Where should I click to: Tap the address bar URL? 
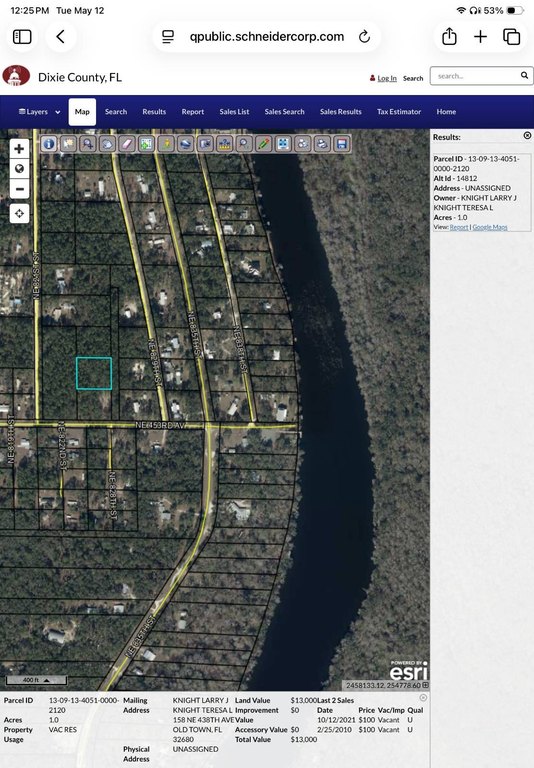(x=267, y=37)
